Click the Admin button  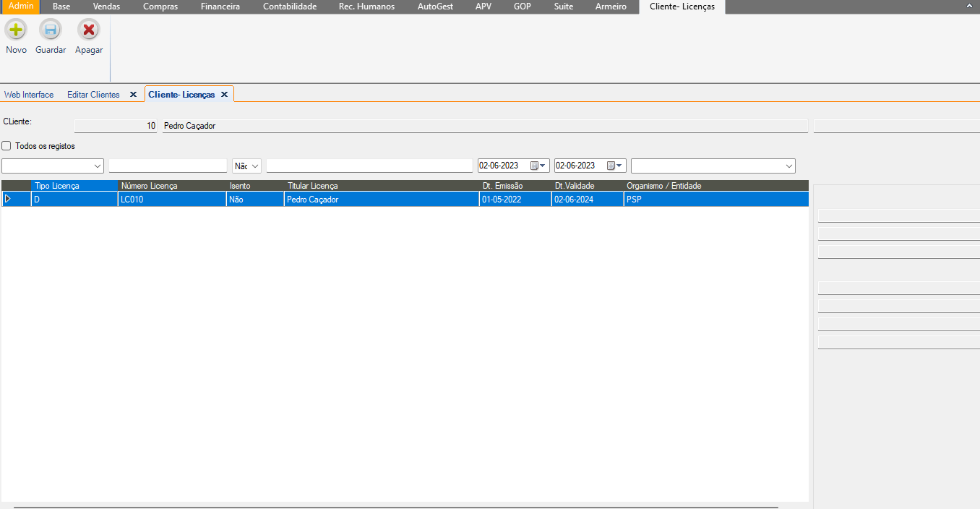(21, 7)
